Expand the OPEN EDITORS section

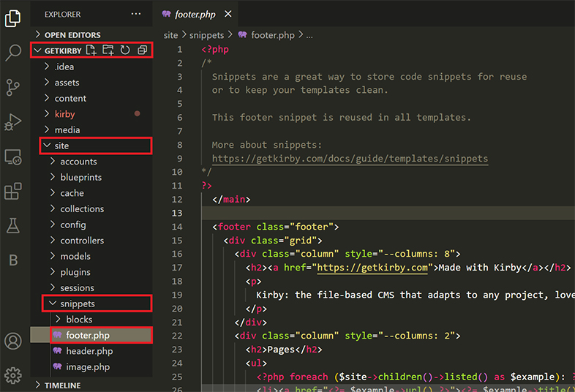(91, 35)
